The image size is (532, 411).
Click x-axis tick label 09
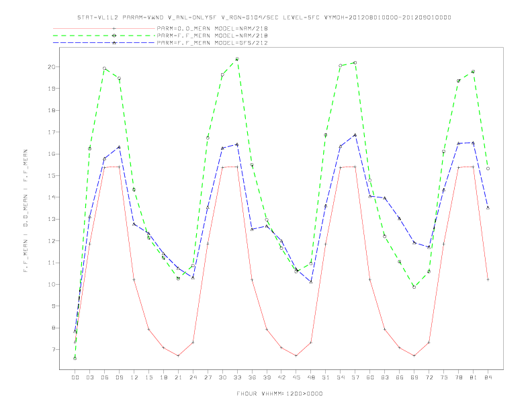(x=119, y=377)
